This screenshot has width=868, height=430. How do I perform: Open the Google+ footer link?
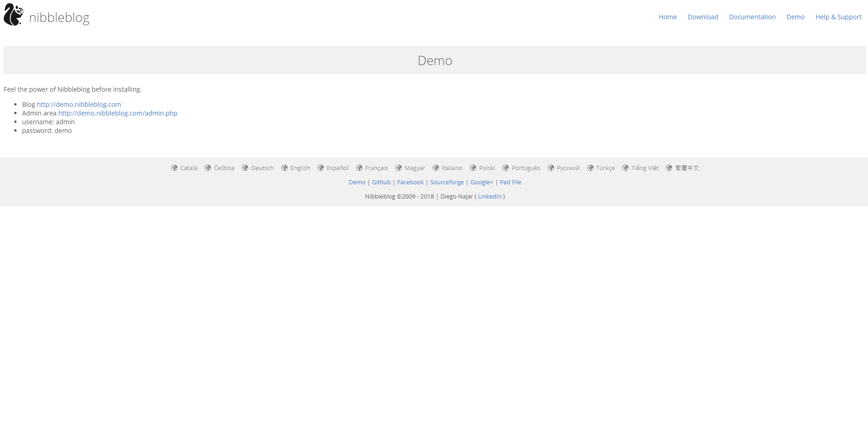point(482,182)
